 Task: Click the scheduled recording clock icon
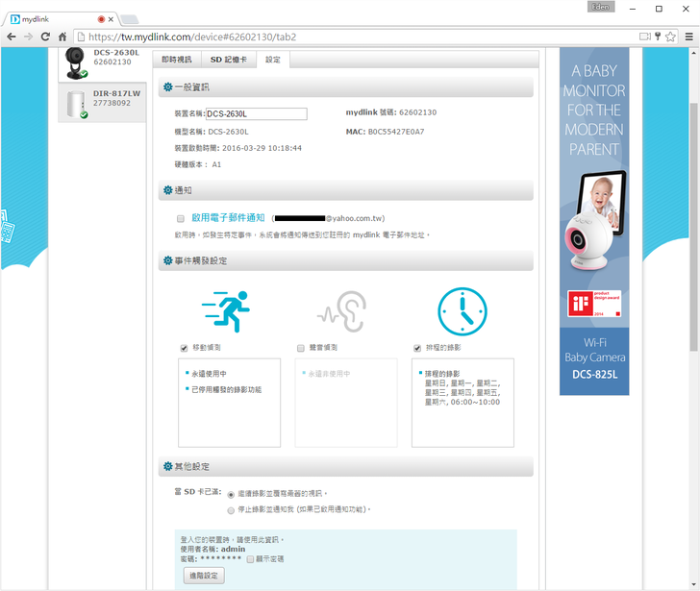[x=462, y=311]
